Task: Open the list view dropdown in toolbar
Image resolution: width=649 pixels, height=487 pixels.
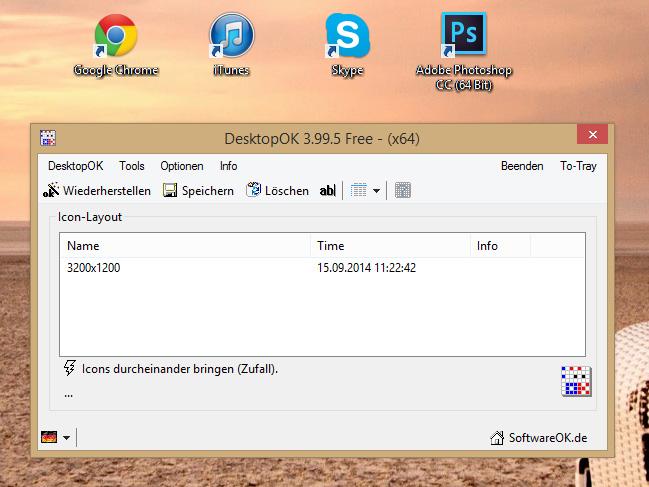Action: [366, 190]
